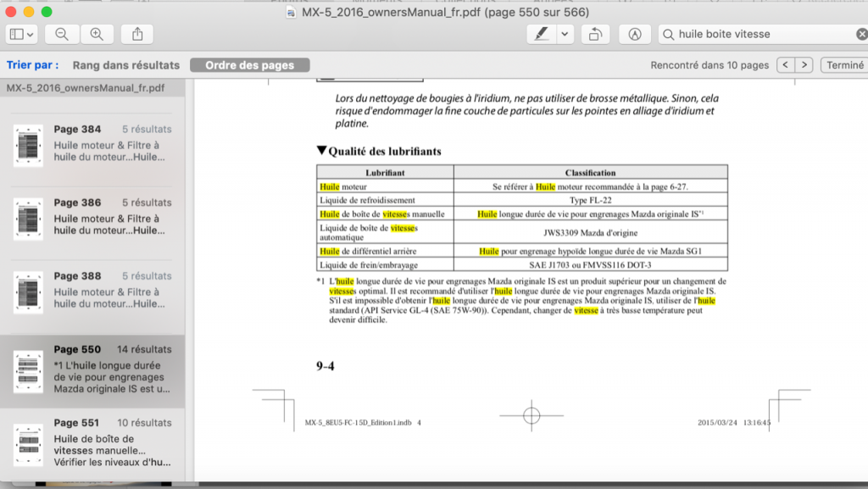Zoom out of the PDF page
868x489 pixels.
(62, 34)
